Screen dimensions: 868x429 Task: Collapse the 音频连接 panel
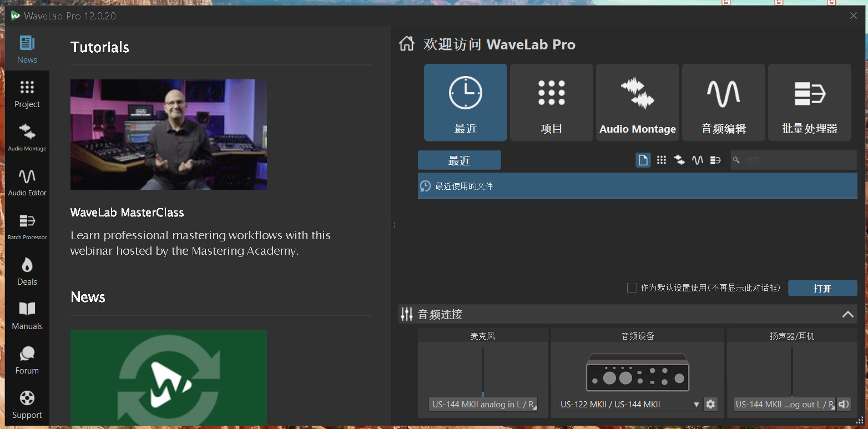(x=847, y=314)
